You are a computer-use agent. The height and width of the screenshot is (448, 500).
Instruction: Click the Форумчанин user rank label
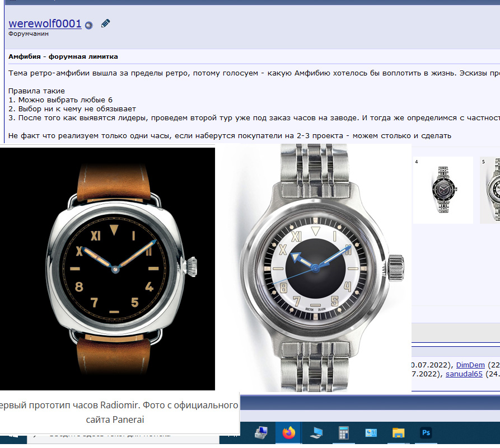(29, 34)
